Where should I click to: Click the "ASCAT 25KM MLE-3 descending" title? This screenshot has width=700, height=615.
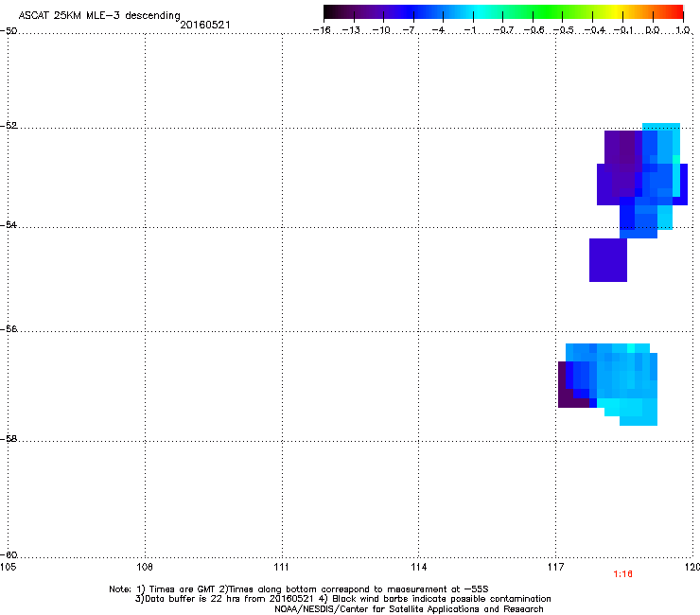[99, 15]
